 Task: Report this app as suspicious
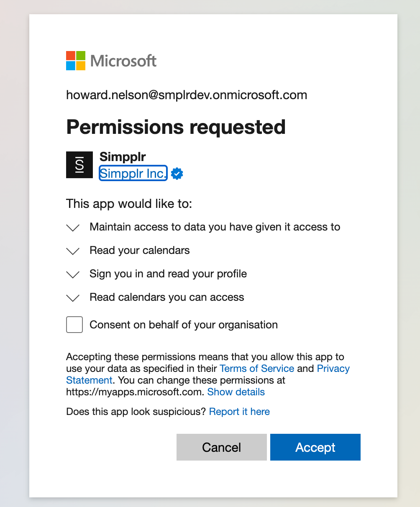[x=239, y=412]
